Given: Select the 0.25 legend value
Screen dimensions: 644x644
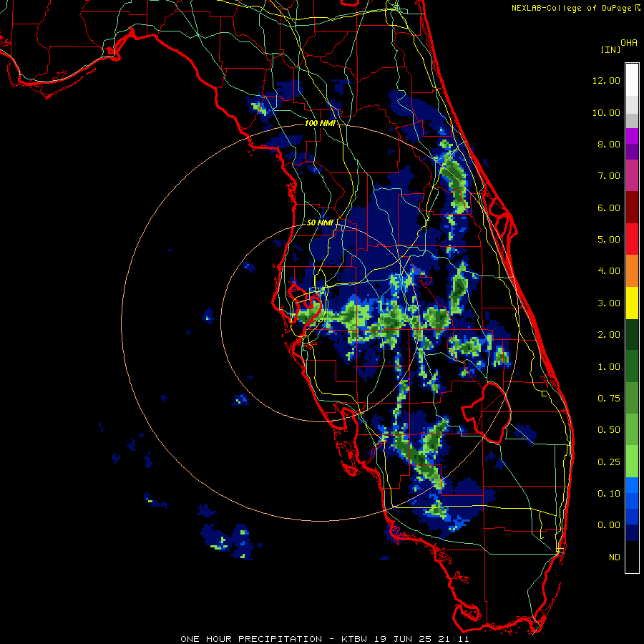Looking at the screenshot, I should coord(609,462).
